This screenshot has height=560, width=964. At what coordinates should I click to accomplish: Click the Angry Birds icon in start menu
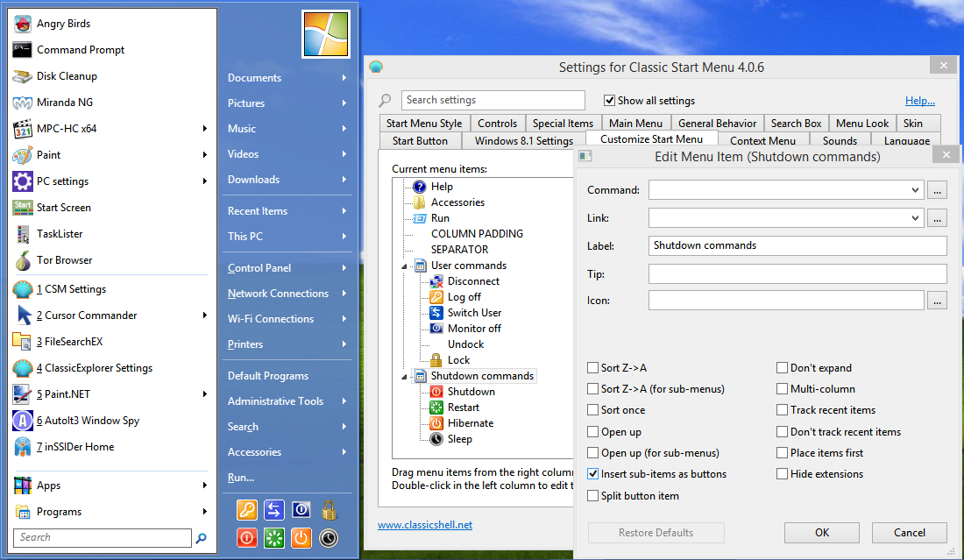coord(23,24)
